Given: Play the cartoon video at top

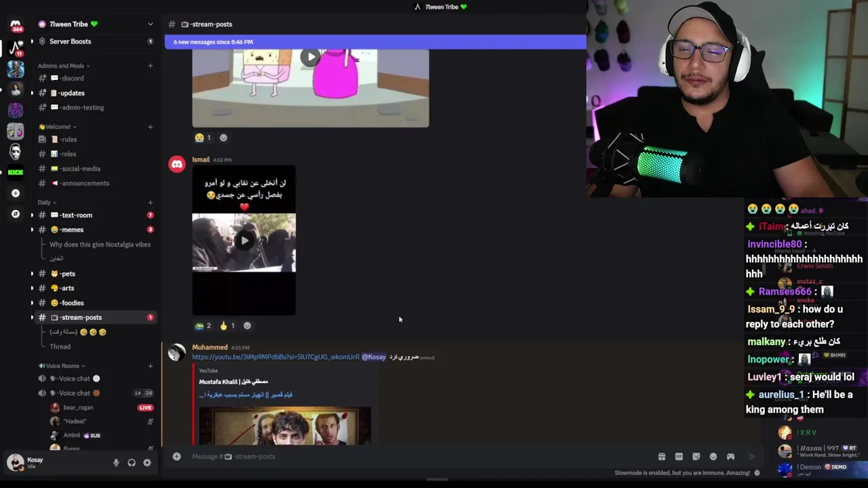Looking at the screenshot, I should point(310,58).
